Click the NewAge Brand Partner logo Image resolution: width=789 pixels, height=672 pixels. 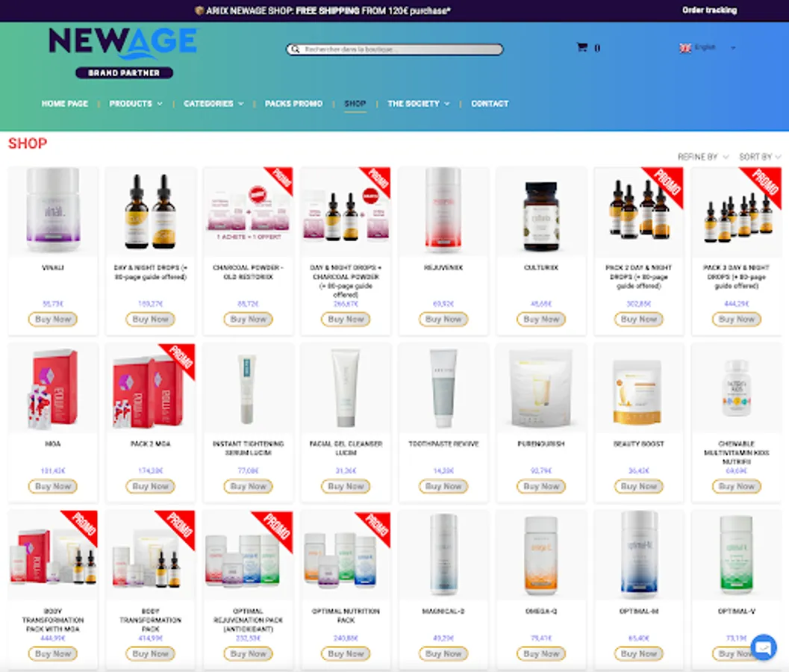pyautogui.click(x=124, y=53)
